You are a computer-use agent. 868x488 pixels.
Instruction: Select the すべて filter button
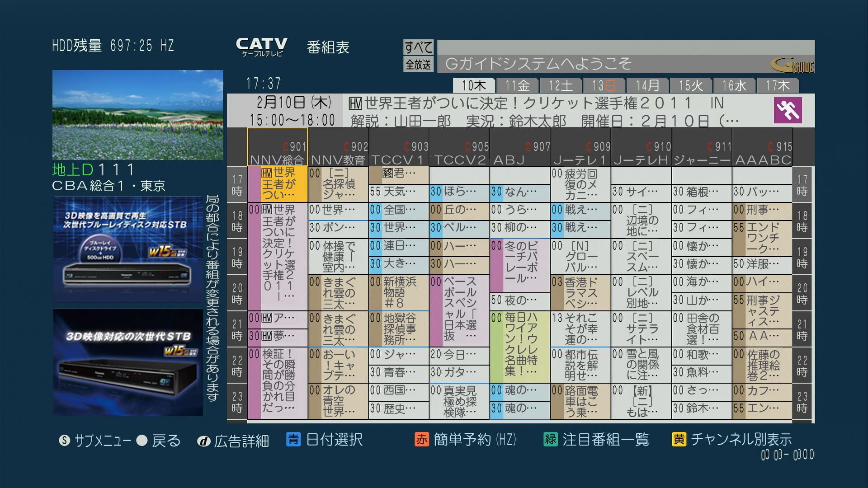(x=418, y=47)
